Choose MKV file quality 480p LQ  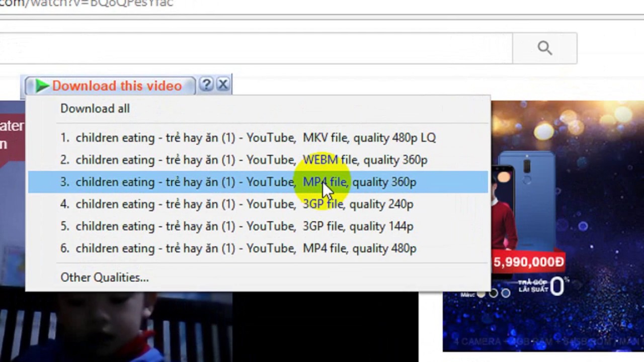point(258,138)
